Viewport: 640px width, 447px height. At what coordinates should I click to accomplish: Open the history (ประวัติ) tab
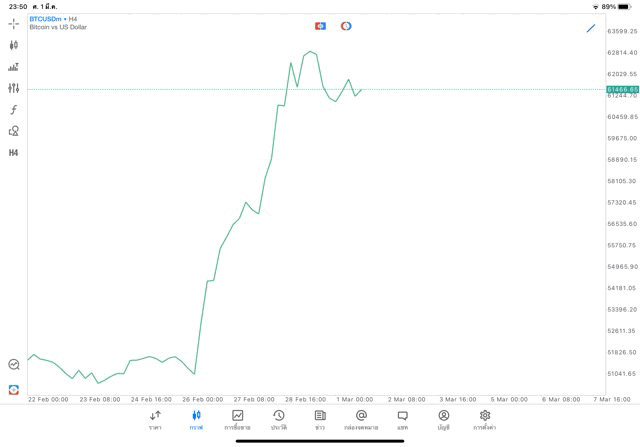pos(278,419)
